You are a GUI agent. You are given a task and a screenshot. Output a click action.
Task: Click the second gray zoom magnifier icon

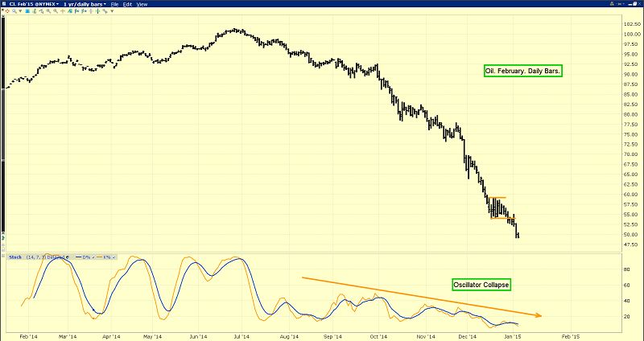click(56, 11)
